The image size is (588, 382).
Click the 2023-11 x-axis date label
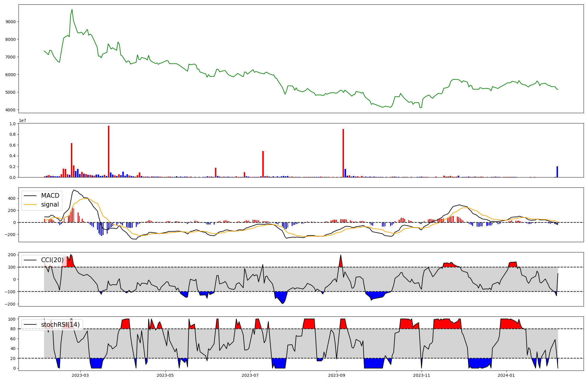coord(422,375)
